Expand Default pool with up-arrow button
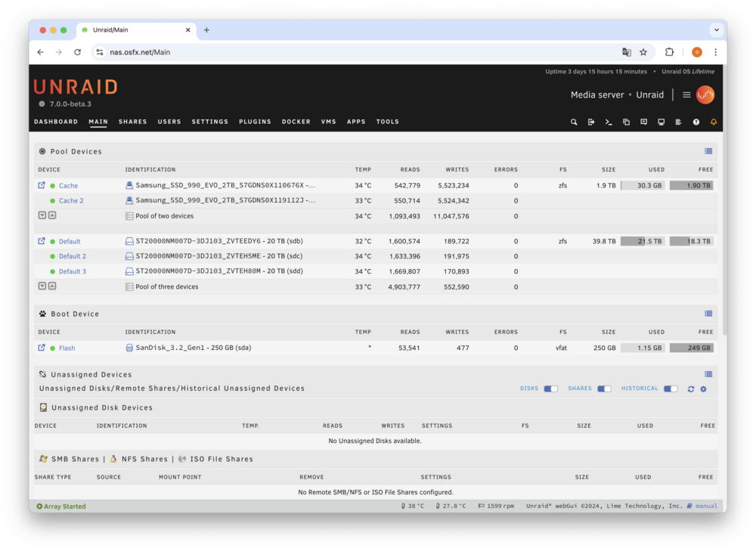 pos(52,286)
